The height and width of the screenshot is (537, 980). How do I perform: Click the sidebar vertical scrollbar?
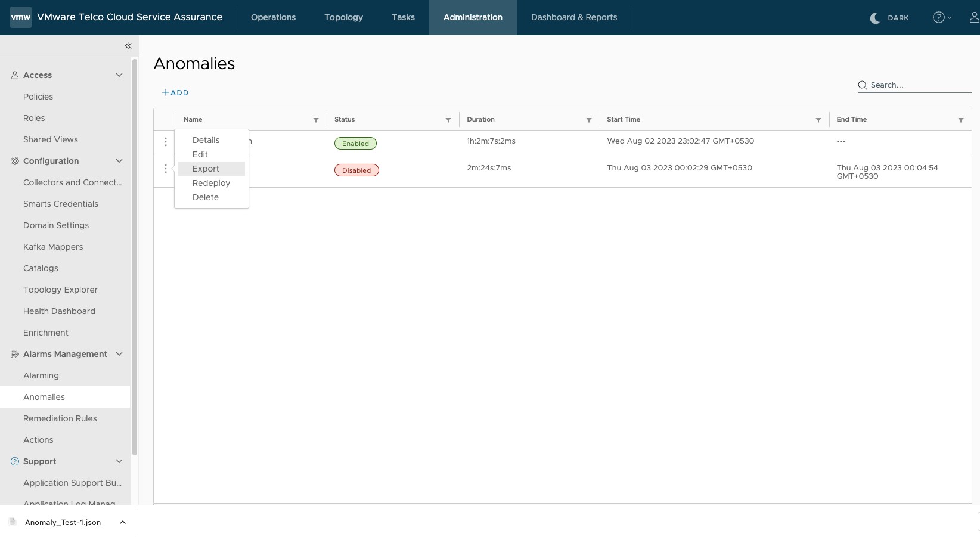point(135,256)
